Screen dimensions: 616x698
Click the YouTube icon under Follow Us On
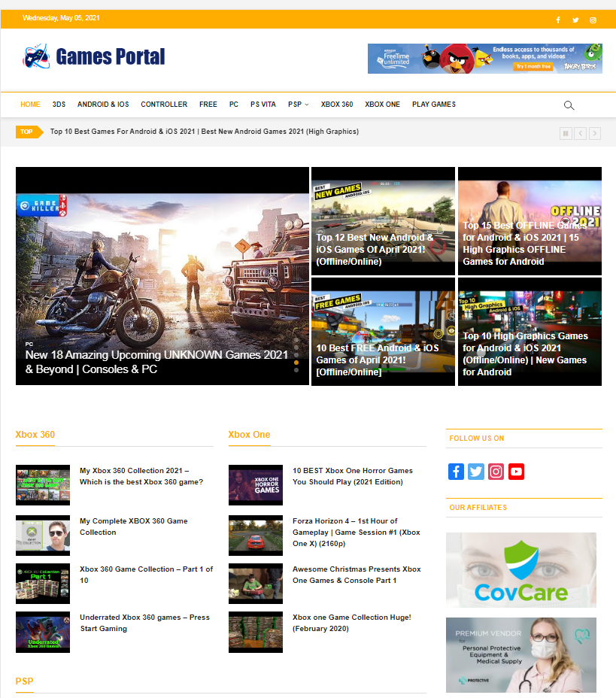[516, 472]
